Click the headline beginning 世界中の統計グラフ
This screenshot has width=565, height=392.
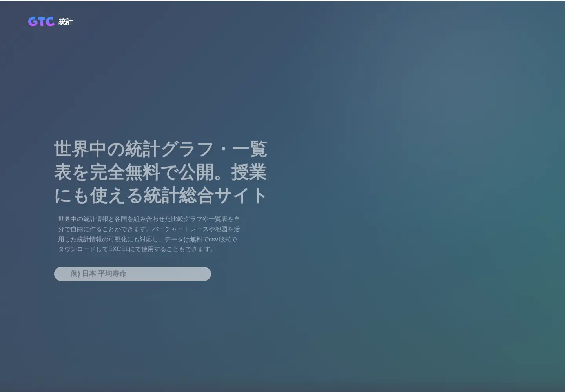pyautogui.click(x=160, y=172)
